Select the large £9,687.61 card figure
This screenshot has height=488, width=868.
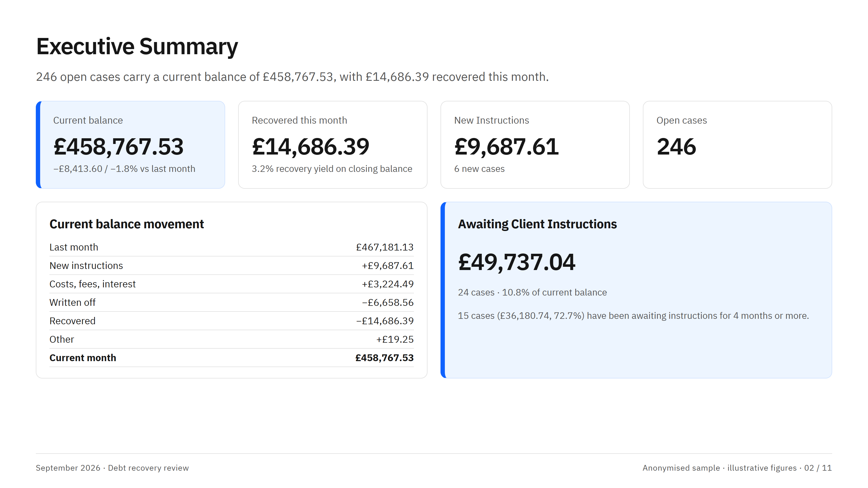(x=506, y=147)
